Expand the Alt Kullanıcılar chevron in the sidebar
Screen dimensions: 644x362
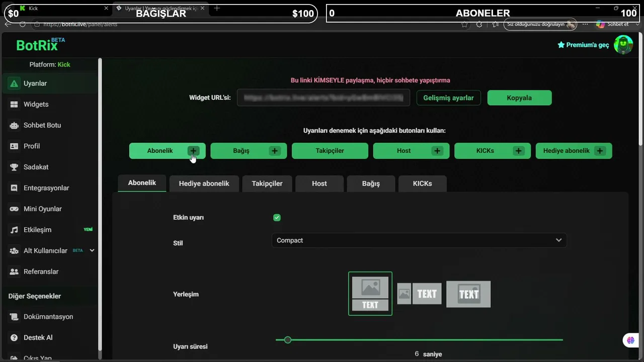(92, 250)
